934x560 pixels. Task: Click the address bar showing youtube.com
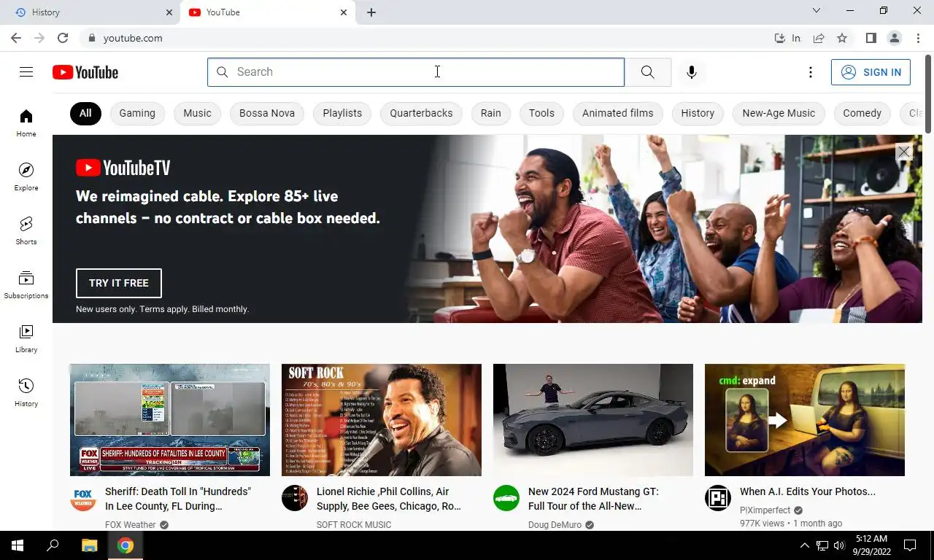click(x=431, y=38)
